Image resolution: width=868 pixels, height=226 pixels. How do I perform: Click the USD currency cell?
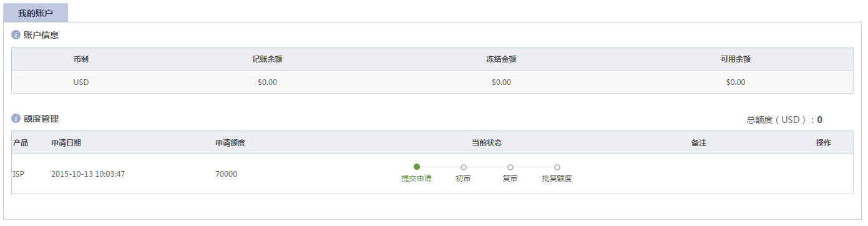click(81, 82)
